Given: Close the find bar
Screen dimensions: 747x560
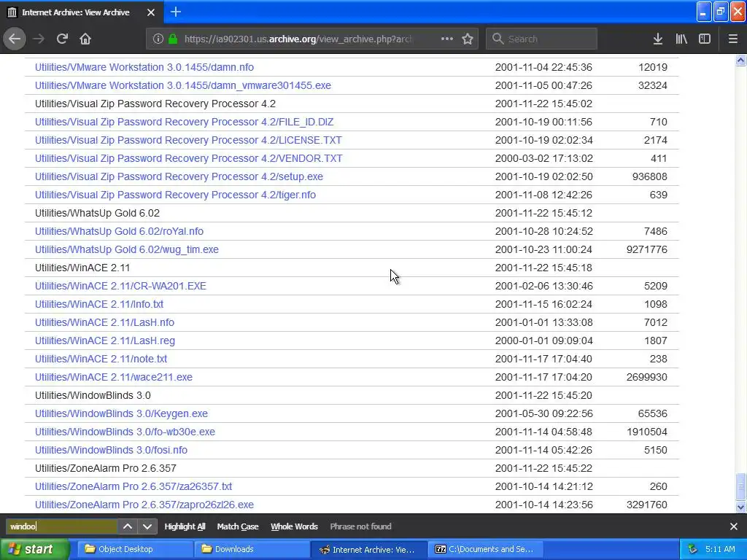Looking at the screenshot, I should 734,526.
